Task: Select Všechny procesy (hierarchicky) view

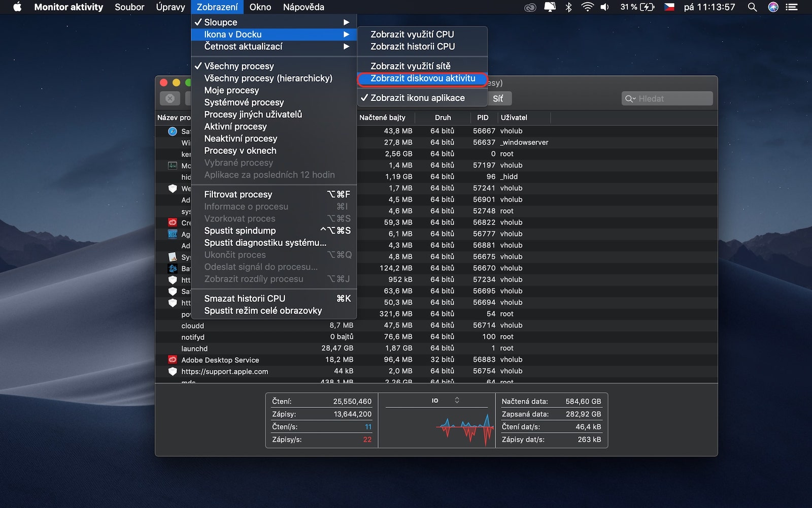Action: click(274, 78)
